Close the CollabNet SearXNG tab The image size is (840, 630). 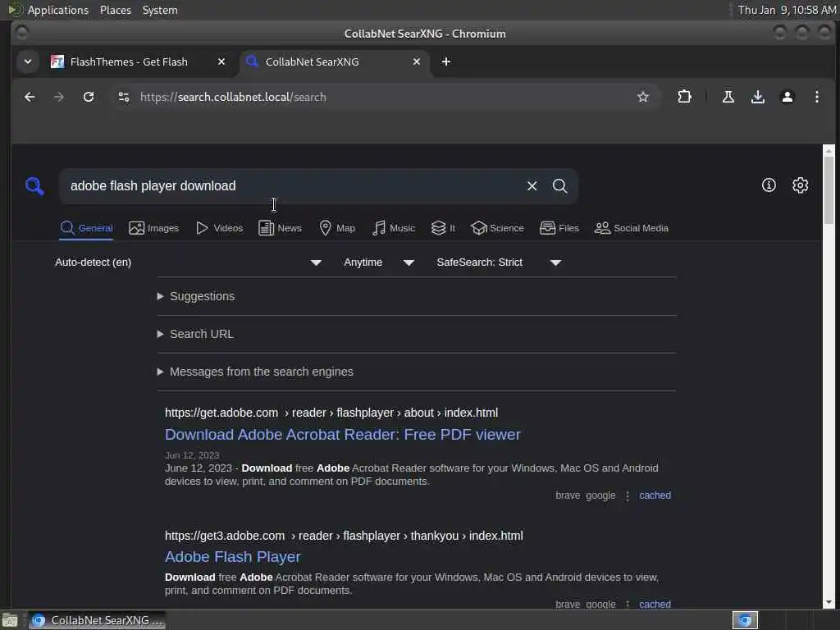(416, 62)
